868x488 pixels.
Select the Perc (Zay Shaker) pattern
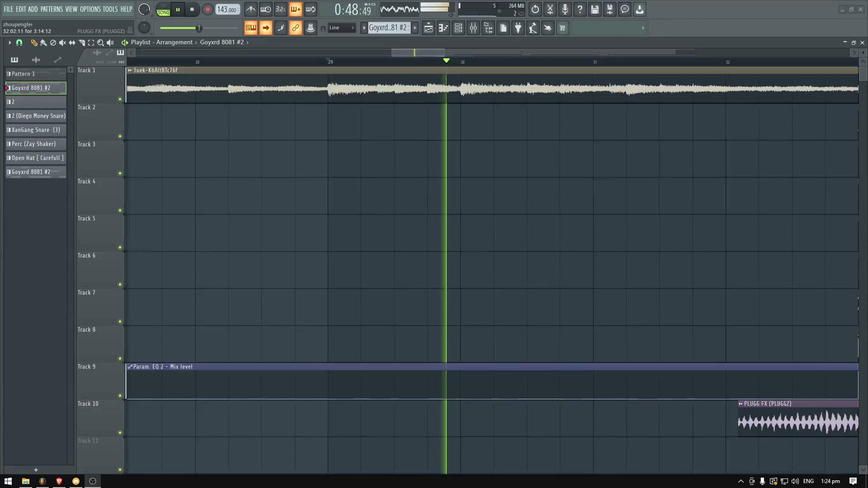pyautogui.click(x=36, y=144)
